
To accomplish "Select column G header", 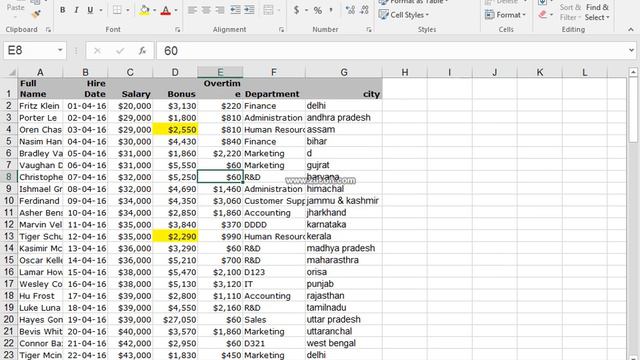I will 344,72.
